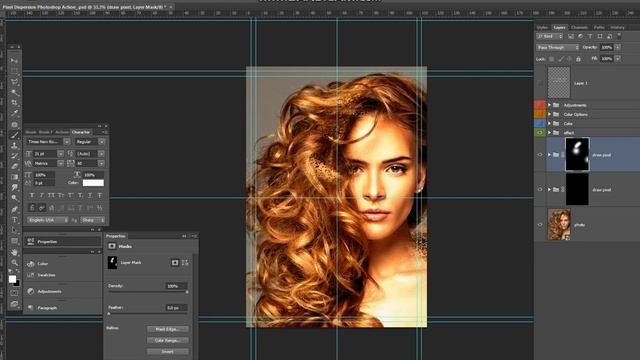Image resolution: width=640 pixels, height=360 pixels.
Task: Select the Clone Stamp tool
Action: click(14, 145)
